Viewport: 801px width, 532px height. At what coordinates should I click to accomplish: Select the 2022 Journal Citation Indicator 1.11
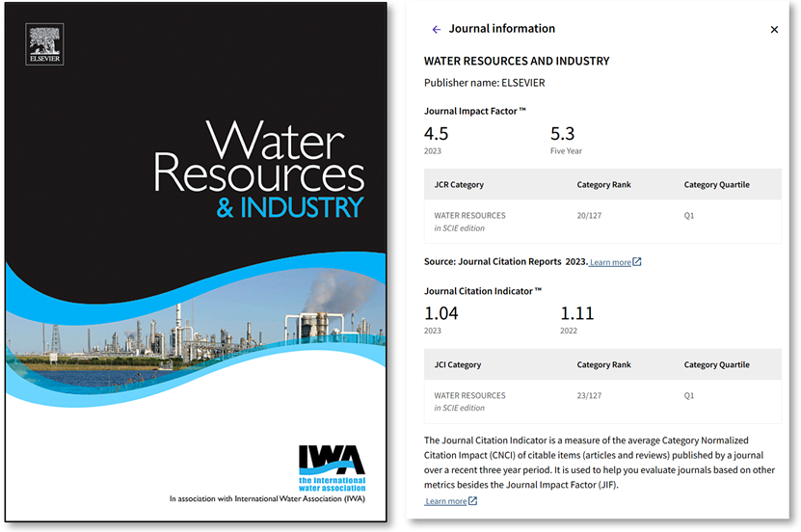point(577,313)
